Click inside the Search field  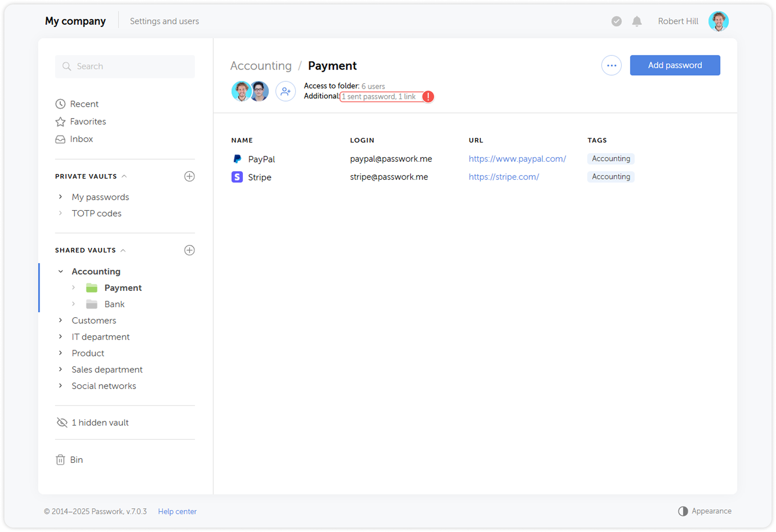(x=125, y=66)
